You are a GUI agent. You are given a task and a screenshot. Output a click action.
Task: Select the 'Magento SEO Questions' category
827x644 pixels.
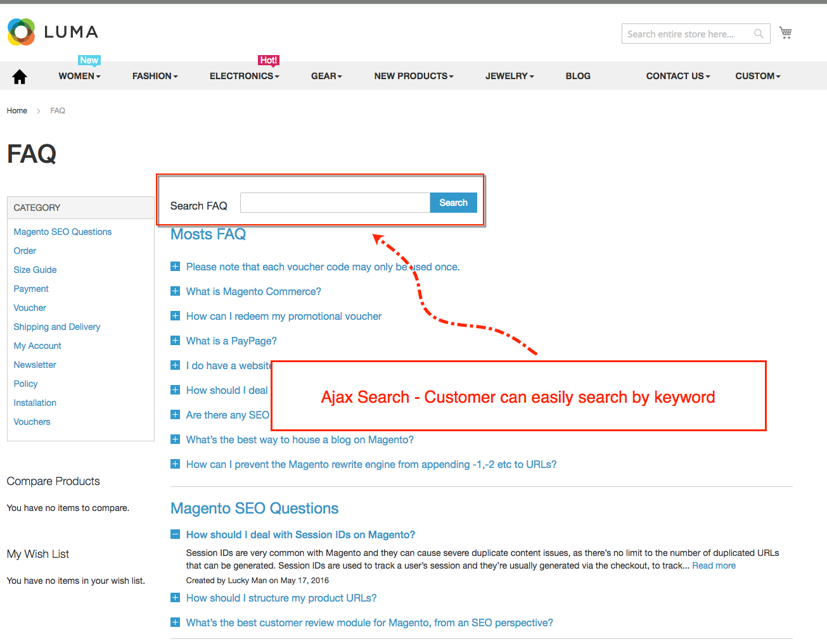[x=62, y=232]
